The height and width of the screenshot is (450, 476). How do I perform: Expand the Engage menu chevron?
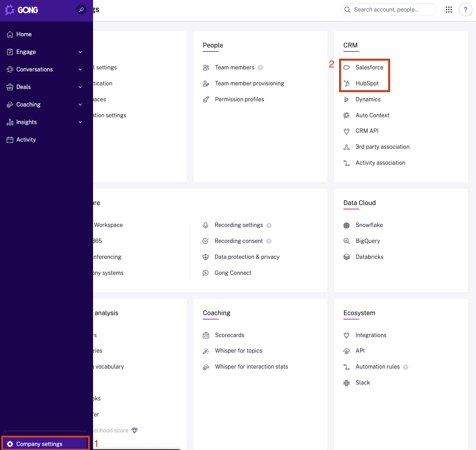point(80,52)
